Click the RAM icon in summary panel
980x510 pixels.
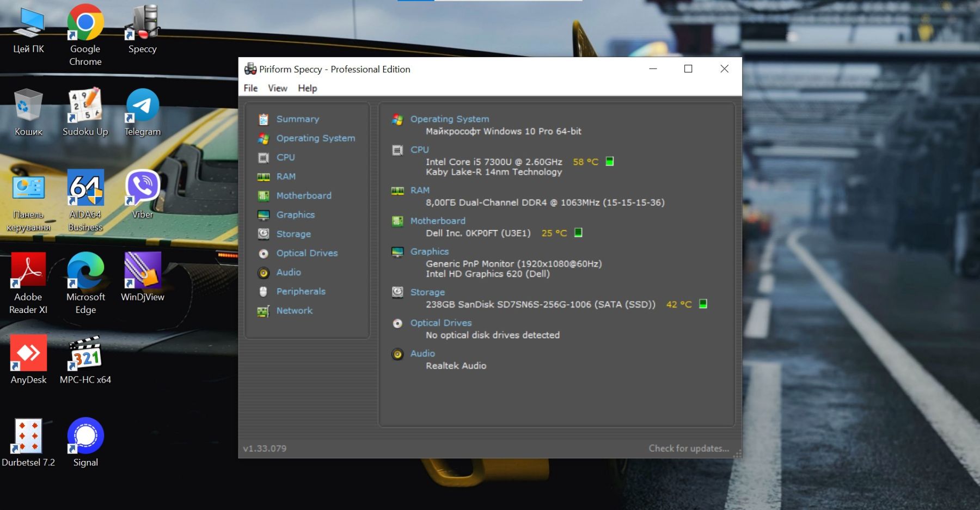tap(397, 191)
